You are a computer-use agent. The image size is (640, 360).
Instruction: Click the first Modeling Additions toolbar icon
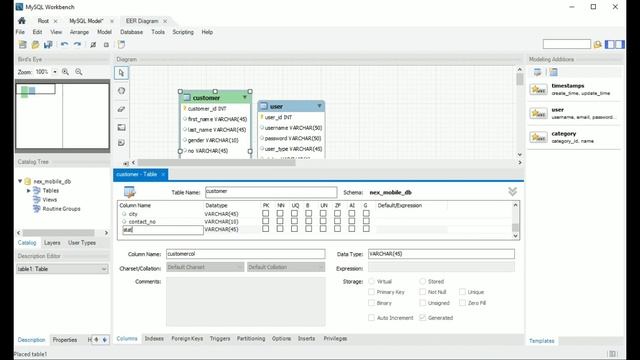538,72
